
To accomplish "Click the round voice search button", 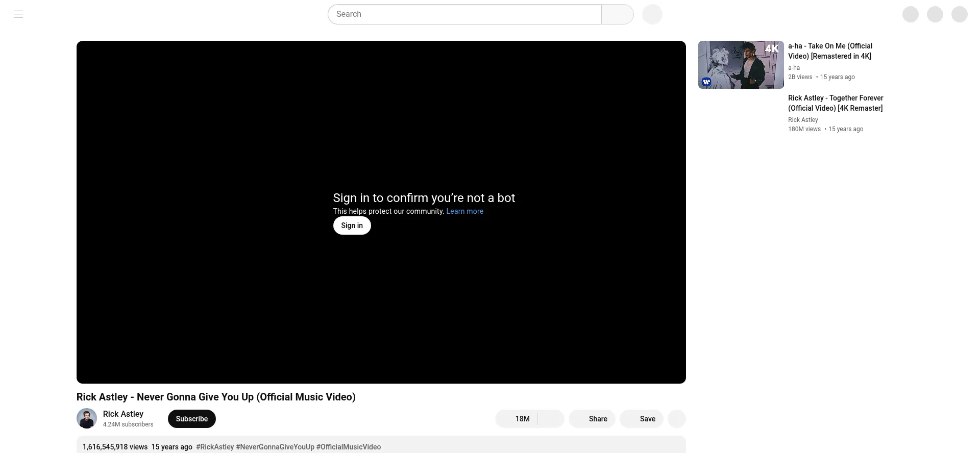I will click(652, 14).
